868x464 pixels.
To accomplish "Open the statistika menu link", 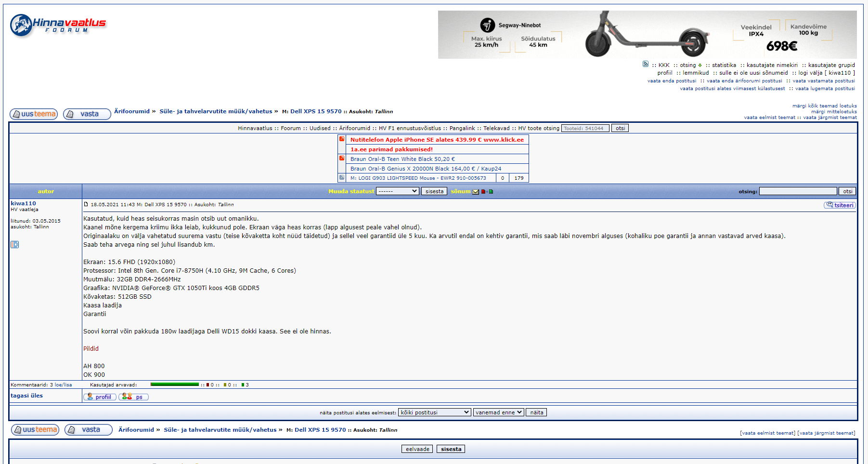I will pos(724,65).
